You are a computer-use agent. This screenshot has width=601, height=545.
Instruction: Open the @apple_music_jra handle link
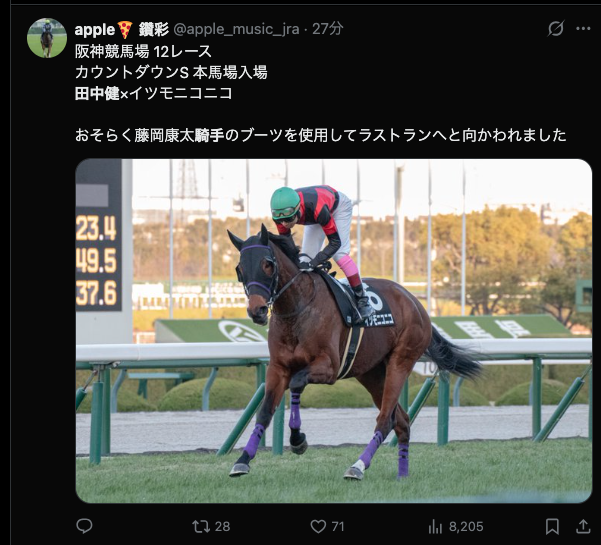coord(236,29)
